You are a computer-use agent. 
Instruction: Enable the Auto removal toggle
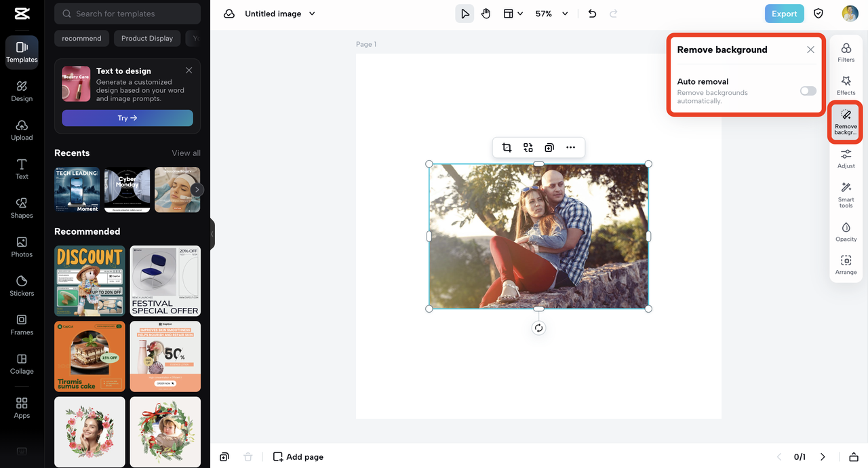pyautogui.click(x=808, y=91)
